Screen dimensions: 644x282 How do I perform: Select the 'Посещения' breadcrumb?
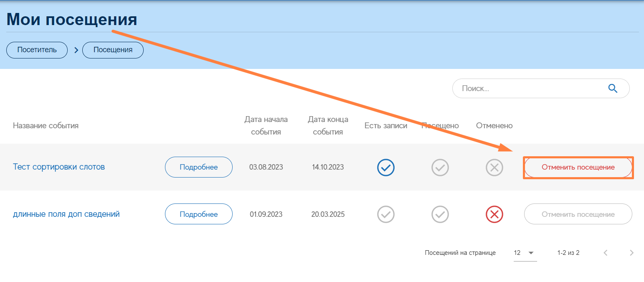pos(113,50)
